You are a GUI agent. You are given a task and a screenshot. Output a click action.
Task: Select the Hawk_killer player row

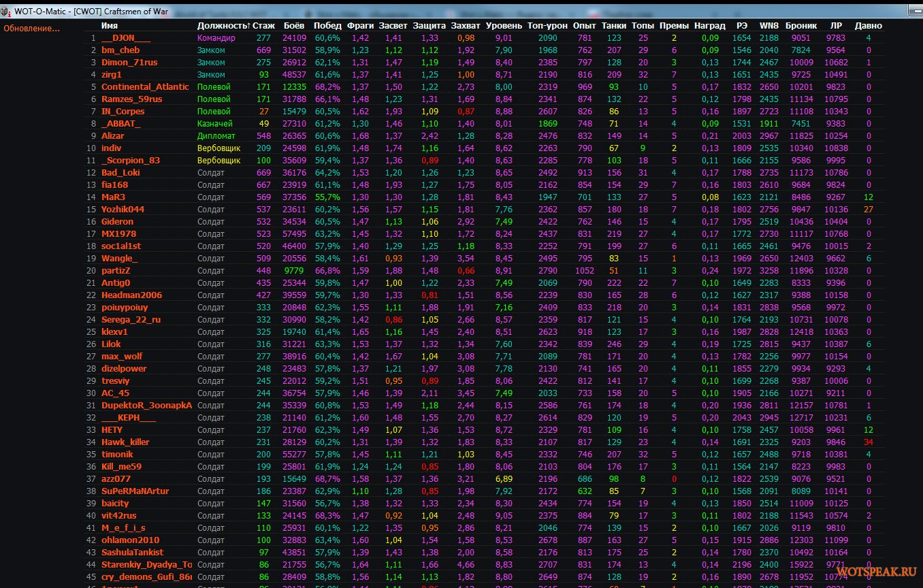[x=125, y=442]
